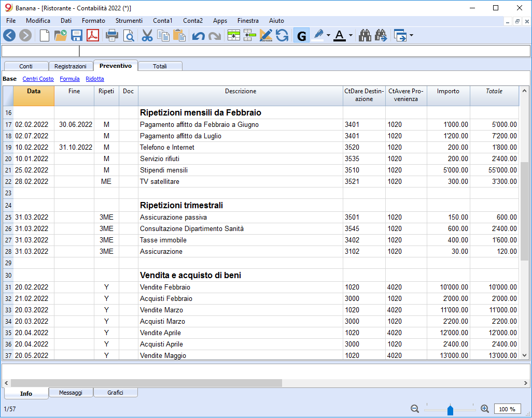Open the Formato menu
This screenshot has height=418, width=532.
pos(94,21)
